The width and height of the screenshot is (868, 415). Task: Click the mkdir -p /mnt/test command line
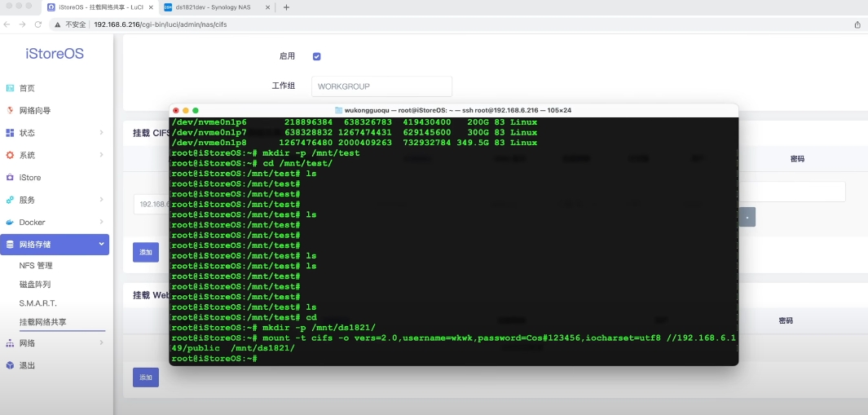[266, 153]
